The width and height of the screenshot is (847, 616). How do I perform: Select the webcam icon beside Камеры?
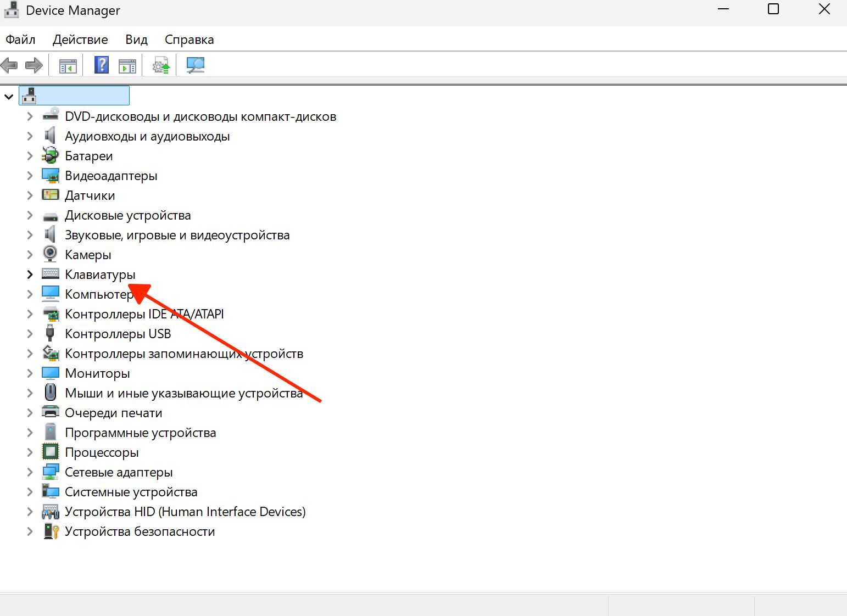point(50,254)
